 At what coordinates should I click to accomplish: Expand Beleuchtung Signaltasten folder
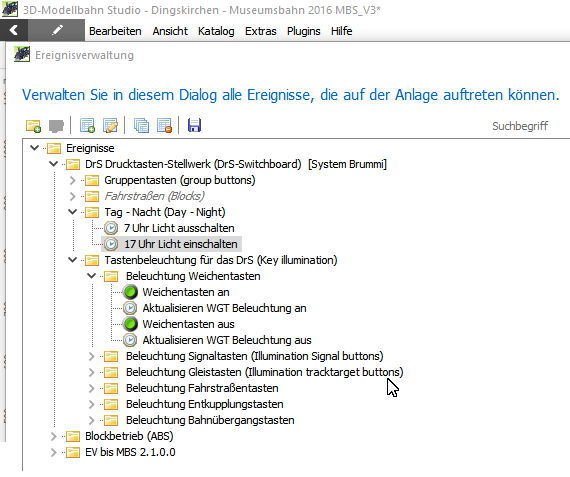pos(91,356)
